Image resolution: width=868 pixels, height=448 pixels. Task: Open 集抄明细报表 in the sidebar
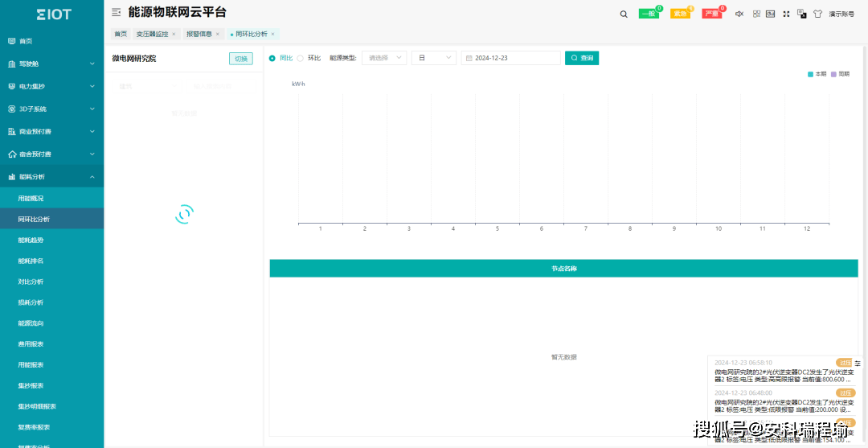point(52,406)
